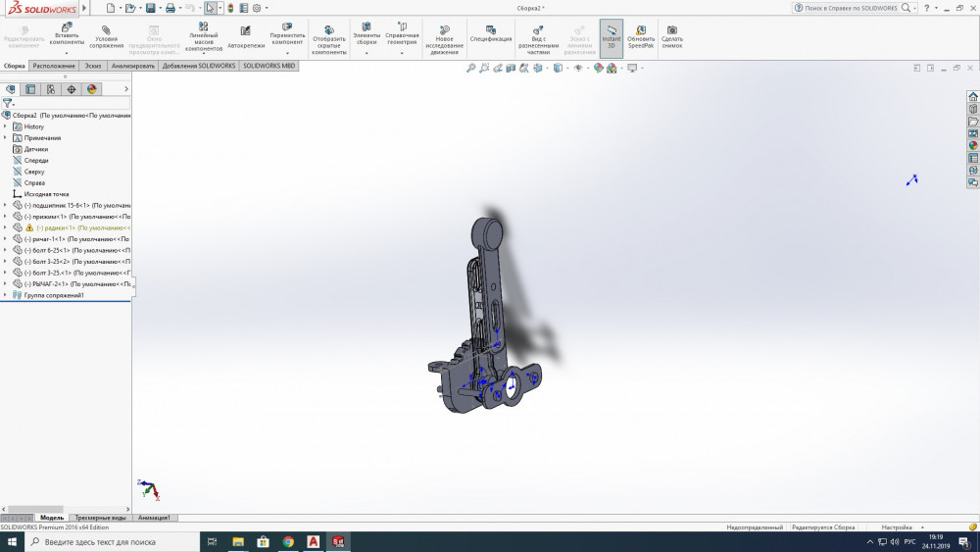This screenshot has width=980, height=552.
Task: Toggle the hide/show items eye icon
Action: click(577, 69)
